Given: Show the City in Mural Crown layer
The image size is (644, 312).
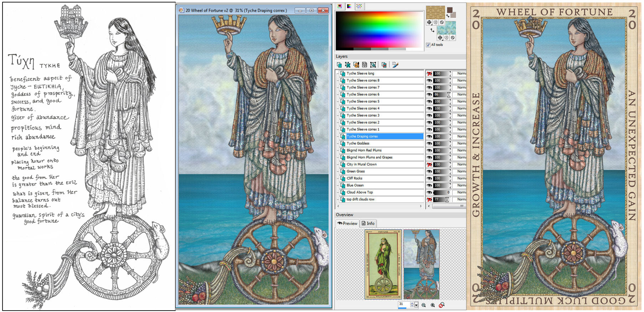Looking at the screenshot, I should (x=429, y=165).
